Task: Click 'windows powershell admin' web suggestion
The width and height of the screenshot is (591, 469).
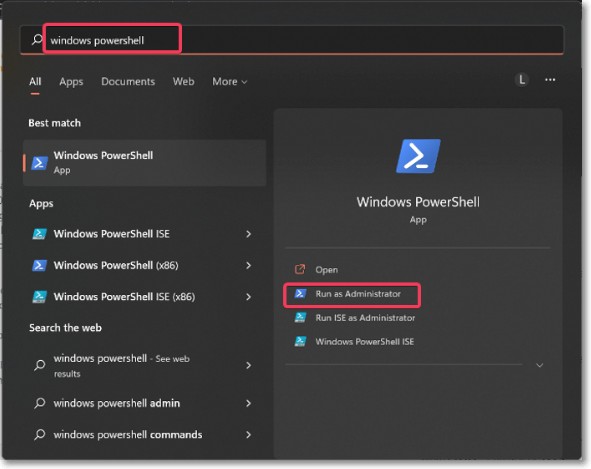Action: [x=117, y=403]
